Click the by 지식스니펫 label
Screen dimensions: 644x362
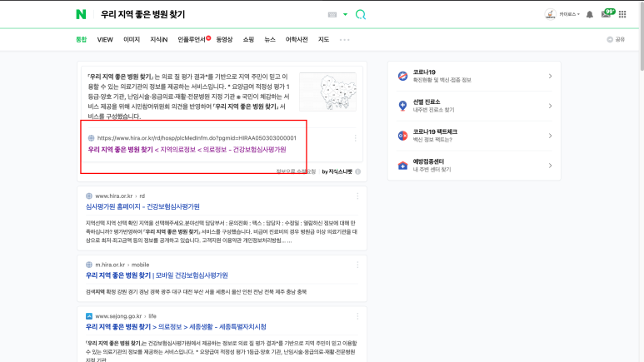coord(337,171)
